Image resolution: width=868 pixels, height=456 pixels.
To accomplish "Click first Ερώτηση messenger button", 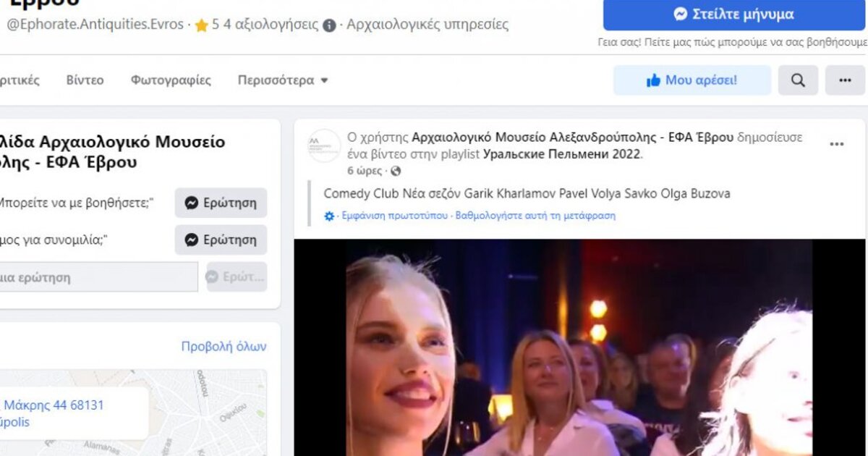I will [x=221, y=203].
